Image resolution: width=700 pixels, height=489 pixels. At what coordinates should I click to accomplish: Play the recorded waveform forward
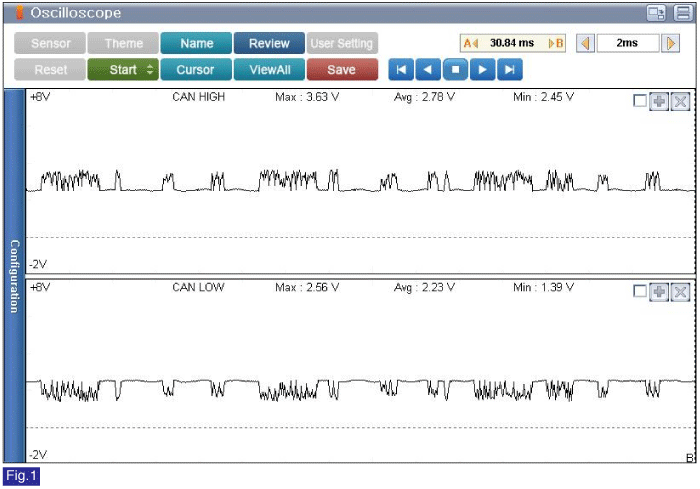coord(483,70)
